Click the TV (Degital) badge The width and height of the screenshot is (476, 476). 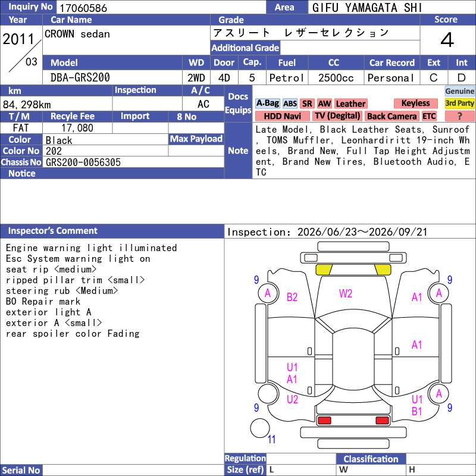coord(337,116)
